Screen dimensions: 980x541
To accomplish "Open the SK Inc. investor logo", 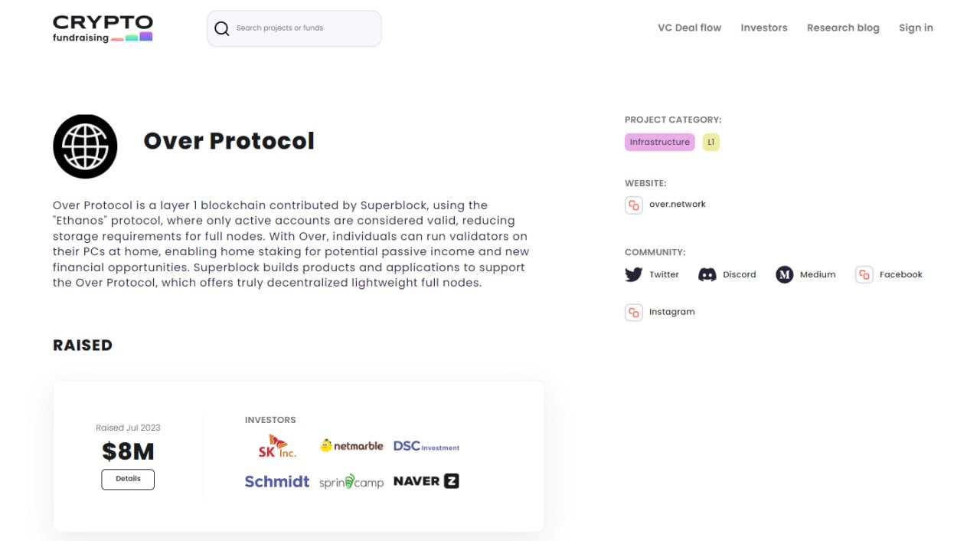I will (276, 446).
